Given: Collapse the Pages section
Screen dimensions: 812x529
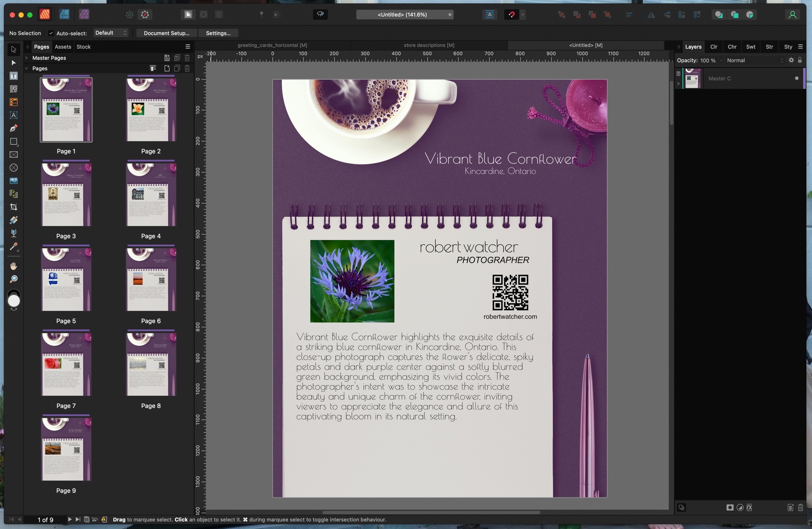Looking at the screenshot, I should coord(26,69).
